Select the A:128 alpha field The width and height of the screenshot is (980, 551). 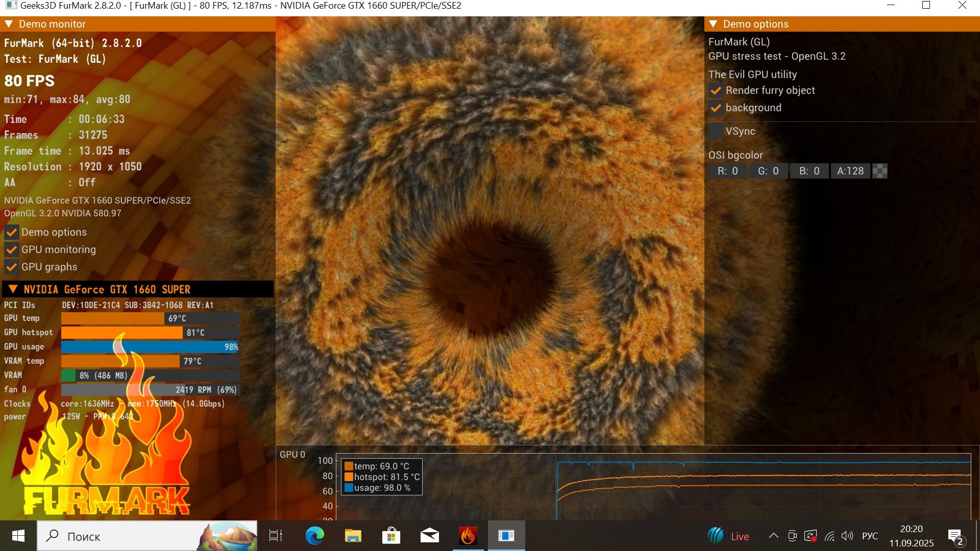850,171
